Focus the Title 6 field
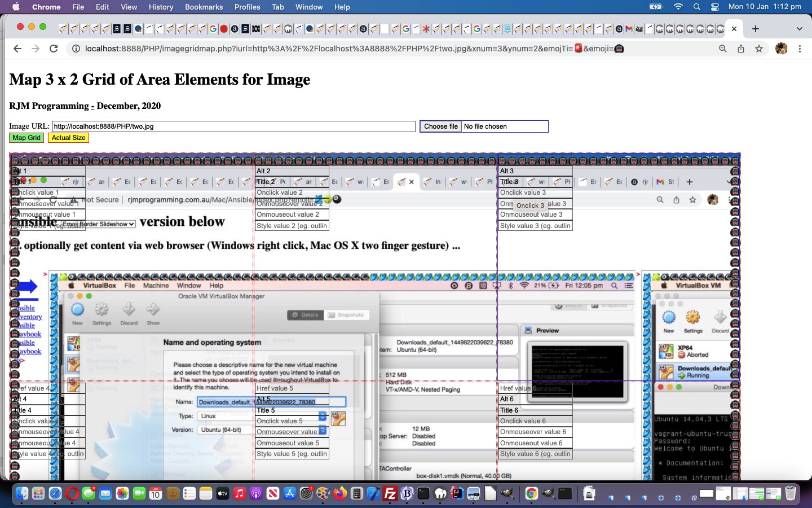Screen dimensions: 812x508 536,410
